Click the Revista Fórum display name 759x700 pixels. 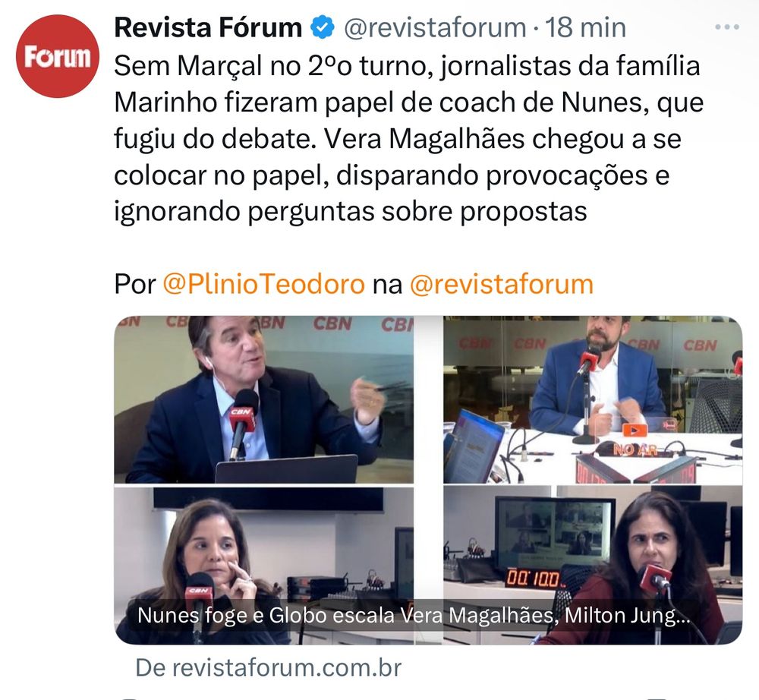208,27
